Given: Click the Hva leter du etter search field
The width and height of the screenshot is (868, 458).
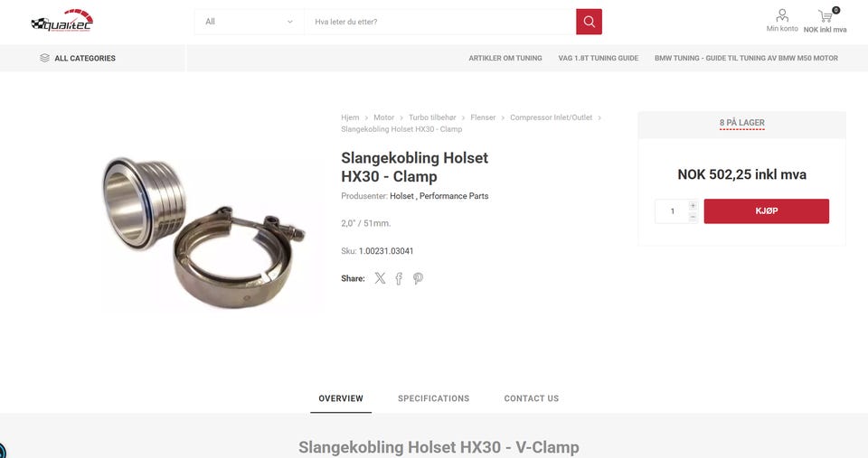Looking at the screenshot, I should click(x=440, y=22).
